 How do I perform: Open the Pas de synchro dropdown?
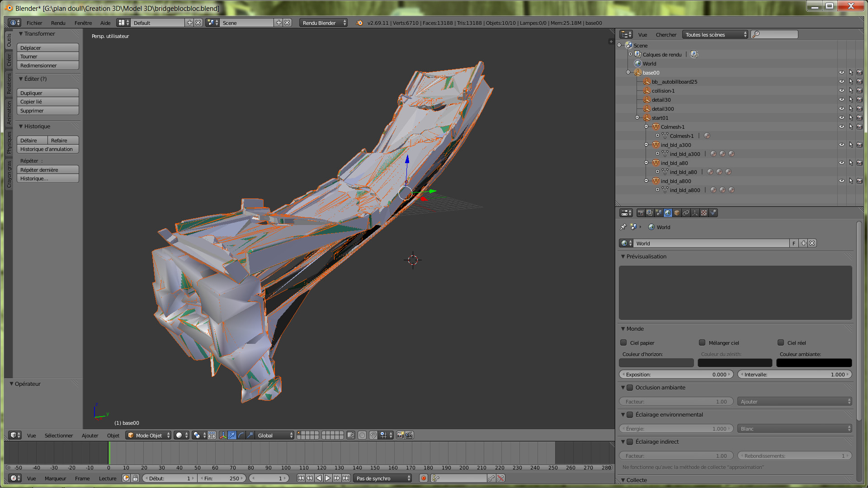coord(382,478)
